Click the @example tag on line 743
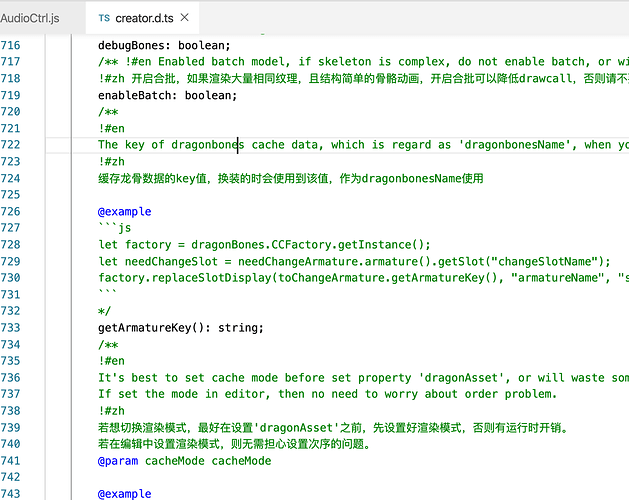629x500 pixels. (125, 494)
